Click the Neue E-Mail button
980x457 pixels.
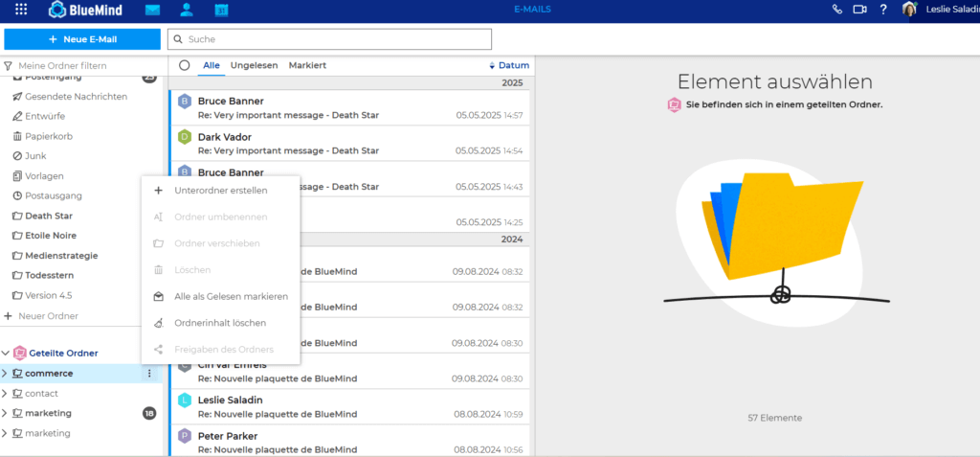[x=82, y=39]
